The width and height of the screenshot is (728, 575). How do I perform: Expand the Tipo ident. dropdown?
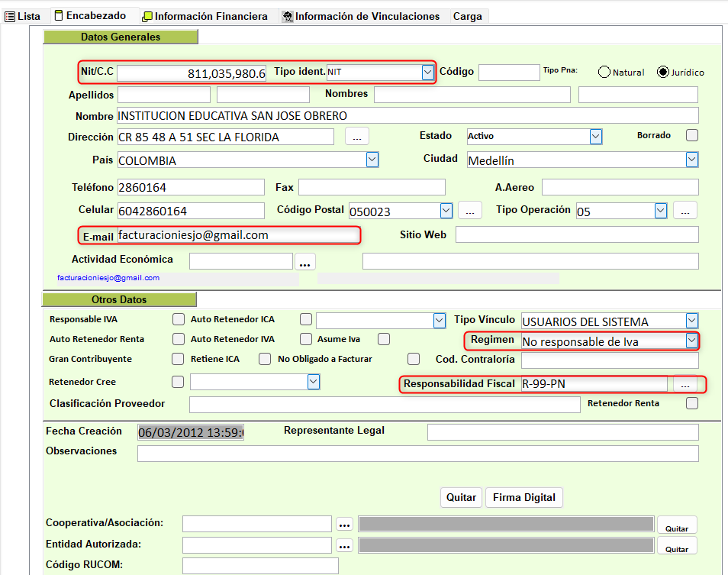pyautogui.click(x=427, y=72)
